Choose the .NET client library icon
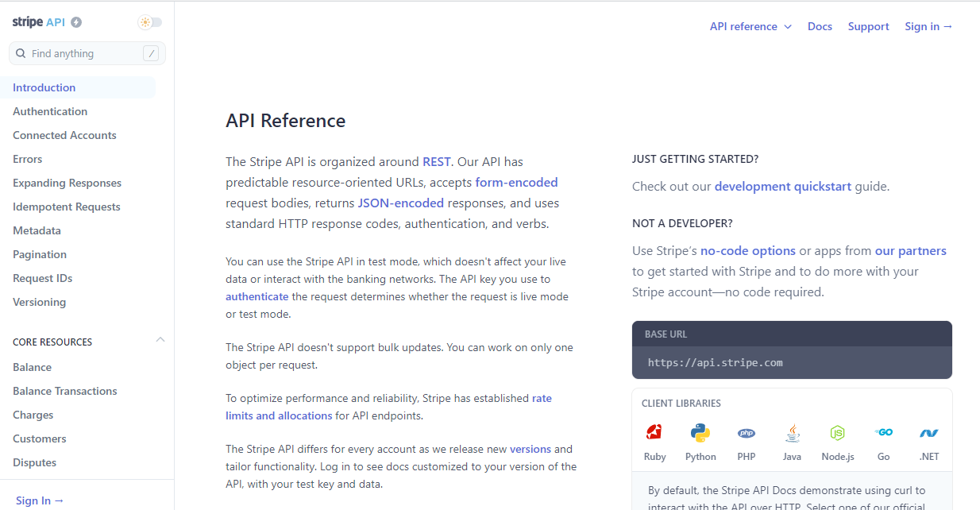980x510 pixels. point(928,433)
